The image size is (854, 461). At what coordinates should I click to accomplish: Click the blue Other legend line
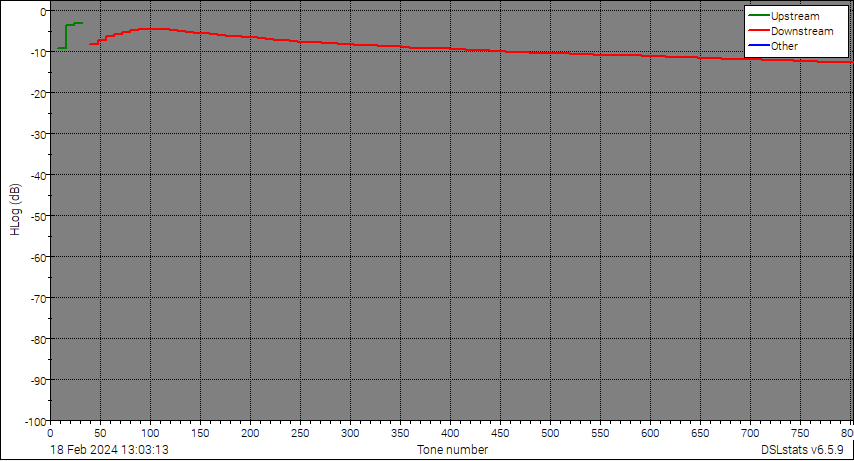(759, 46)
